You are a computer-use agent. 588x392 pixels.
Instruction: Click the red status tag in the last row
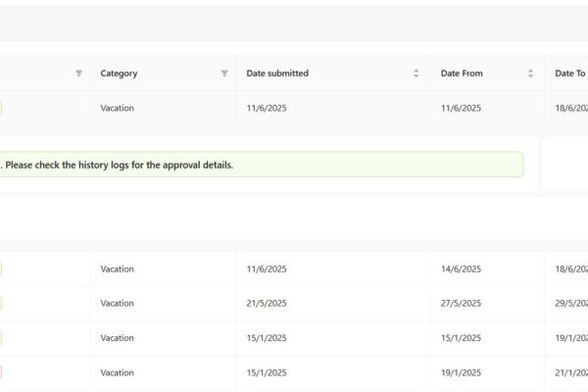(1, 372)
